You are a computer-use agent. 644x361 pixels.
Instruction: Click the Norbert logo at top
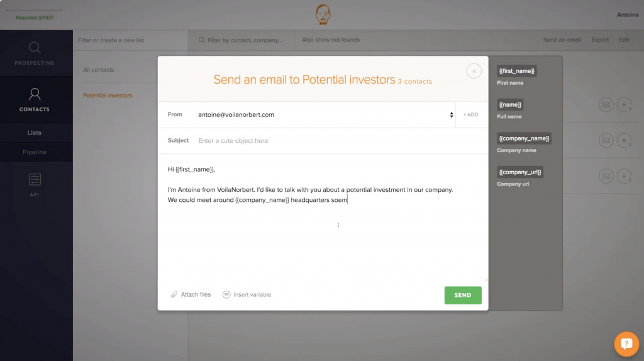323,15
